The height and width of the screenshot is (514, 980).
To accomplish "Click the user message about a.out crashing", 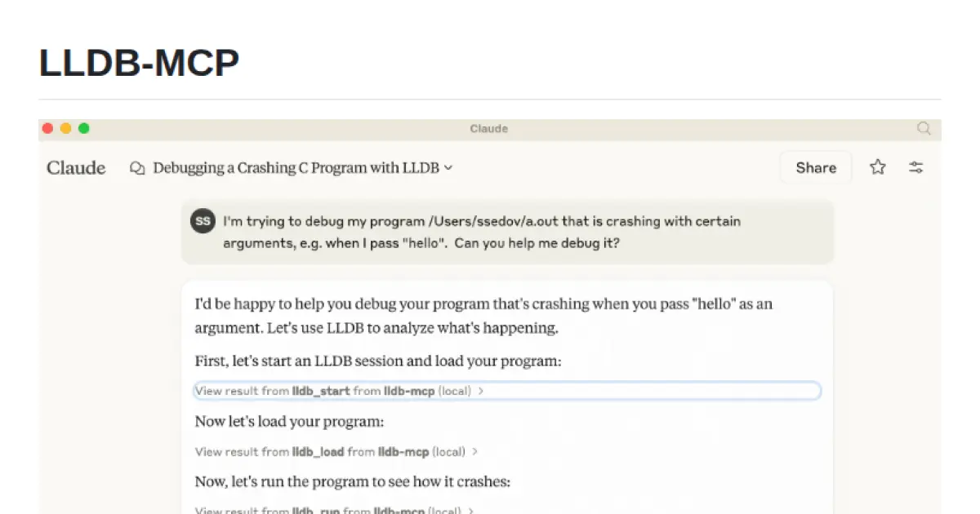I will tap(482, 233).
